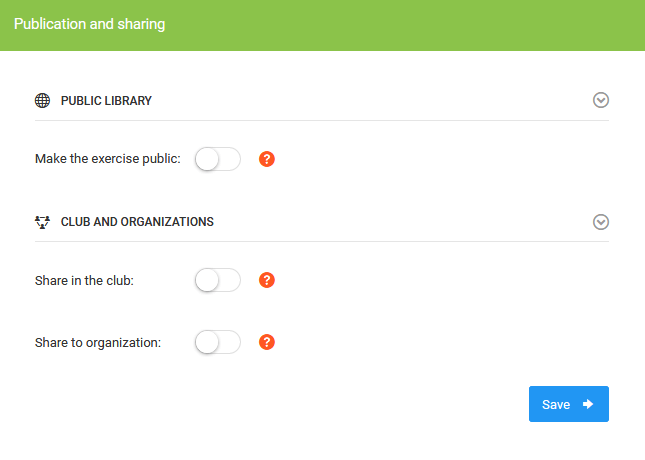Open help for Share in the club

click(x=266, y=280)
